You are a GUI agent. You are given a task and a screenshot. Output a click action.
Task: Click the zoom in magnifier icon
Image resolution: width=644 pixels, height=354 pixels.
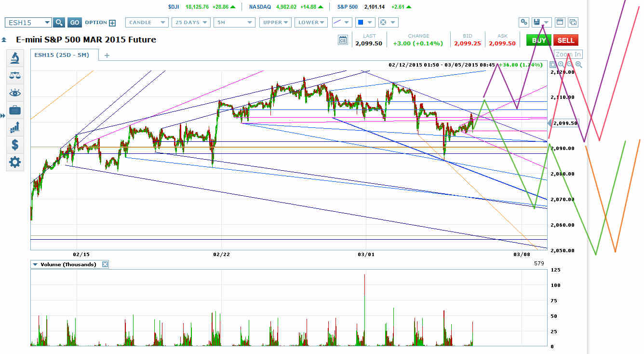(562, 65)
